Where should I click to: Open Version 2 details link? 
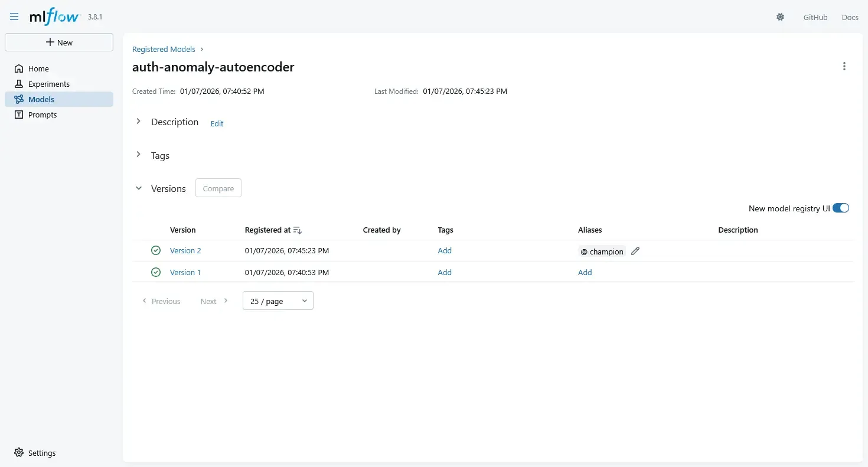point(185,250)
